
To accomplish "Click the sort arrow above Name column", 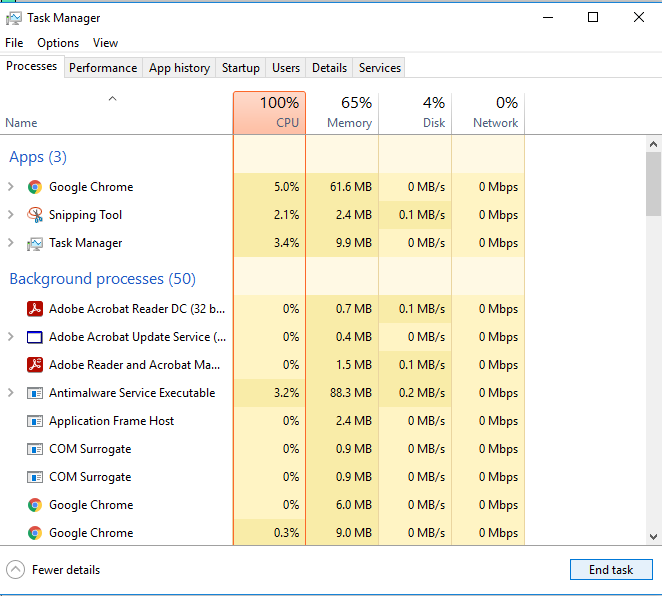I will 112,99.
